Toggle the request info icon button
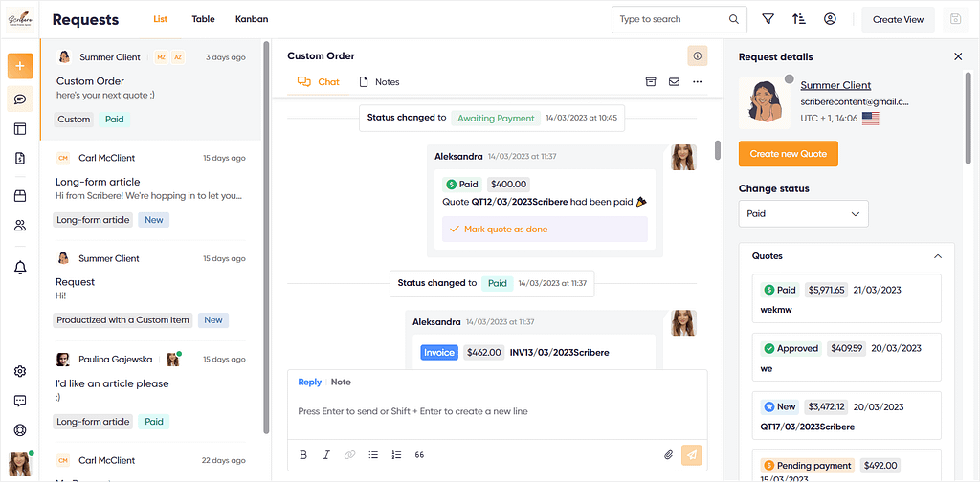The height and width of the screenshot is (482, 980). click(x=698, y=56)
